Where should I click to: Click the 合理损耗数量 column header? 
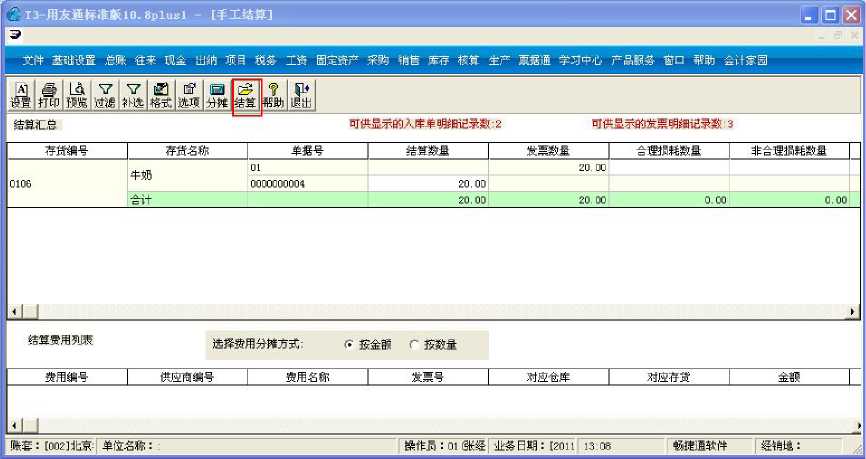[669, 151]
